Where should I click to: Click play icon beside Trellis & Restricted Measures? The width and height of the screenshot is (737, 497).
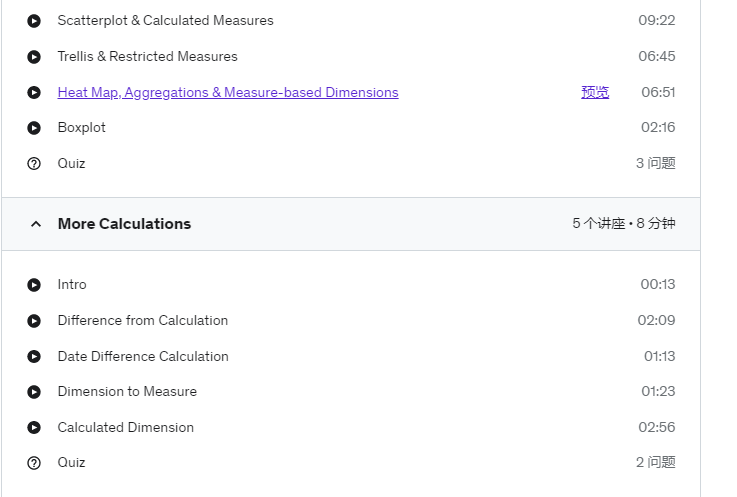point(34,57)
